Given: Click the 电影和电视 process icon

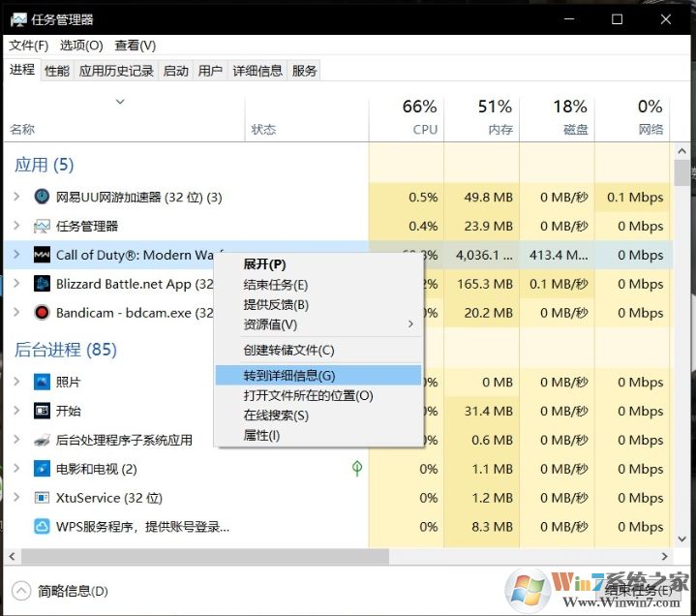Looking at the screenshot, I should click(42, 469).
